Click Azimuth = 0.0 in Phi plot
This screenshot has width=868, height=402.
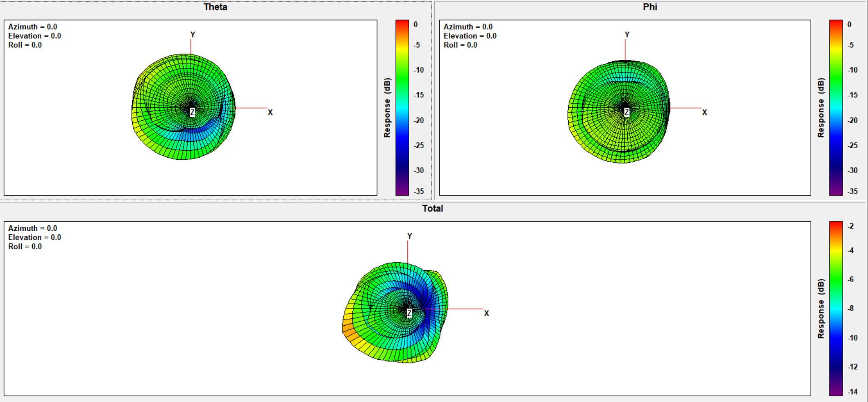point(468,27)
